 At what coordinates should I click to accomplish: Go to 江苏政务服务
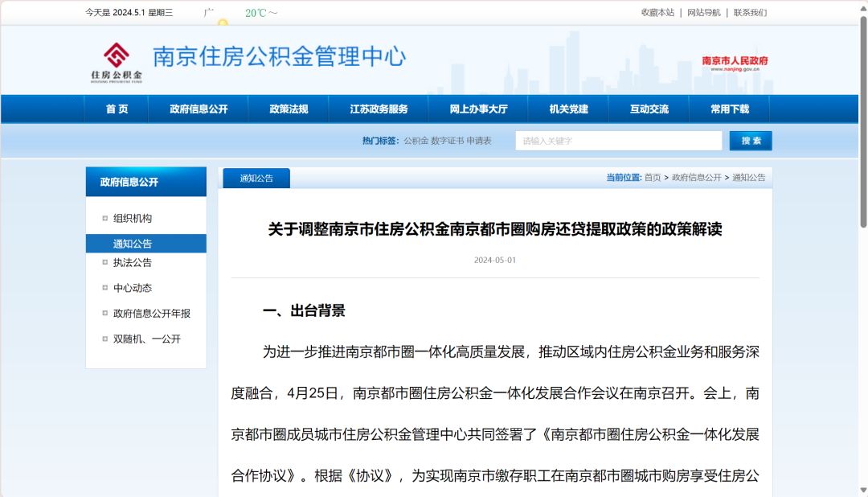(379, 109)
